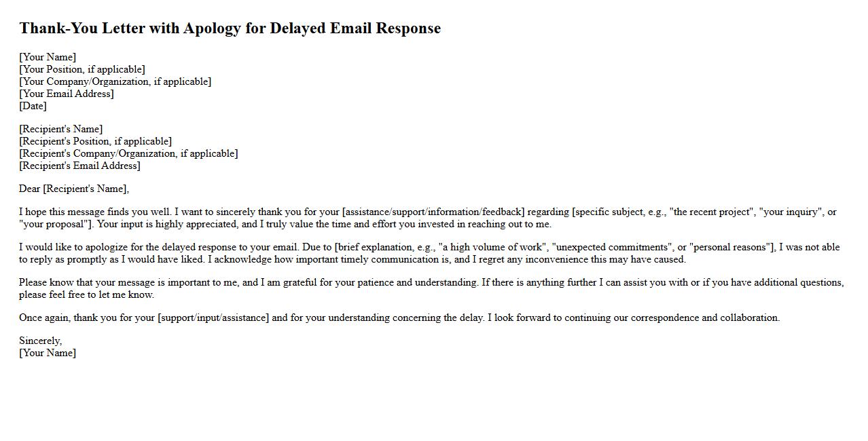Click the "[Recipient's Email Address]" placeholder
The width and height of the screenshot is (868, 441).
pos(79,166)
